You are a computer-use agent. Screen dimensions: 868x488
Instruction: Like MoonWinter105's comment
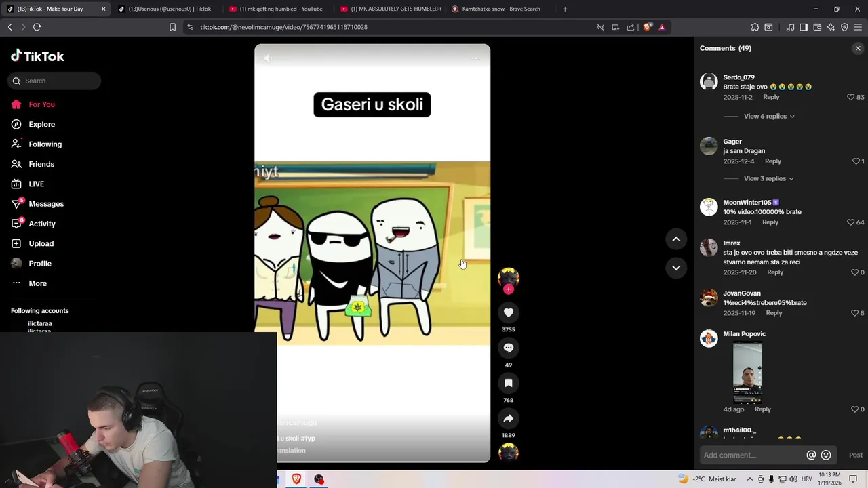pyautogui.click(x=850, y=222)
